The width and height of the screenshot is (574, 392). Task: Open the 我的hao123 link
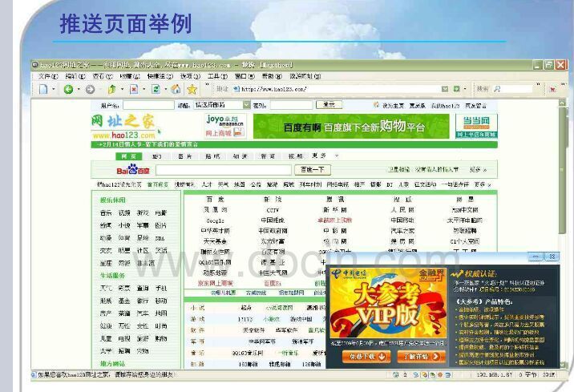click(x=445, y=105)
